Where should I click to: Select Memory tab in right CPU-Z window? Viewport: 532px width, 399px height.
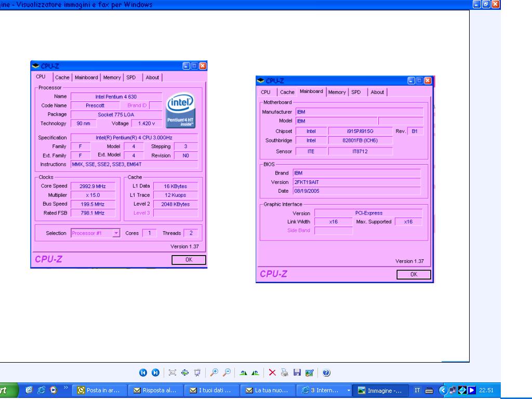[337, 92]
